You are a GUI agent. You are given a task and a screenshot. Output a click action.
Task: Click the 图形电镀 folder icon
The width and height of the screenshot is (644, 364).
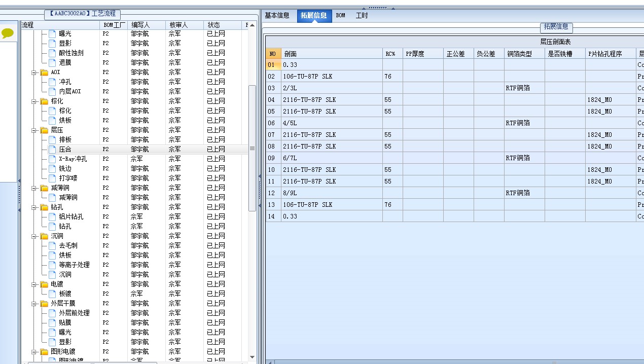click(44, 352)
